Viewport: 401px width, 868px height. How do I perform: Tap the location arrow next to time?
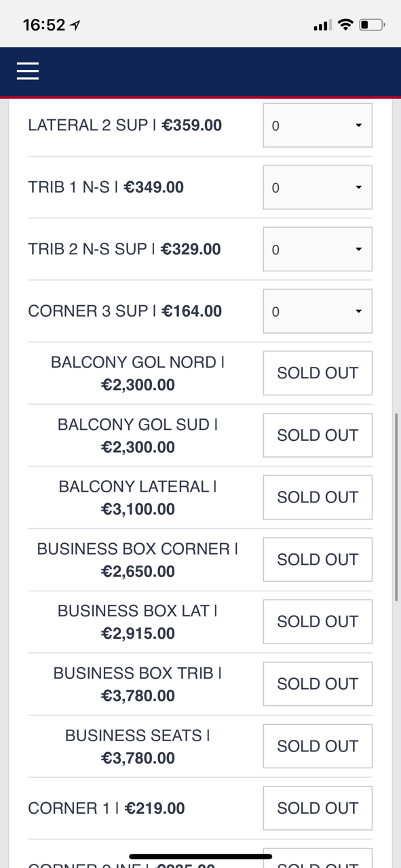coord(75,25)
